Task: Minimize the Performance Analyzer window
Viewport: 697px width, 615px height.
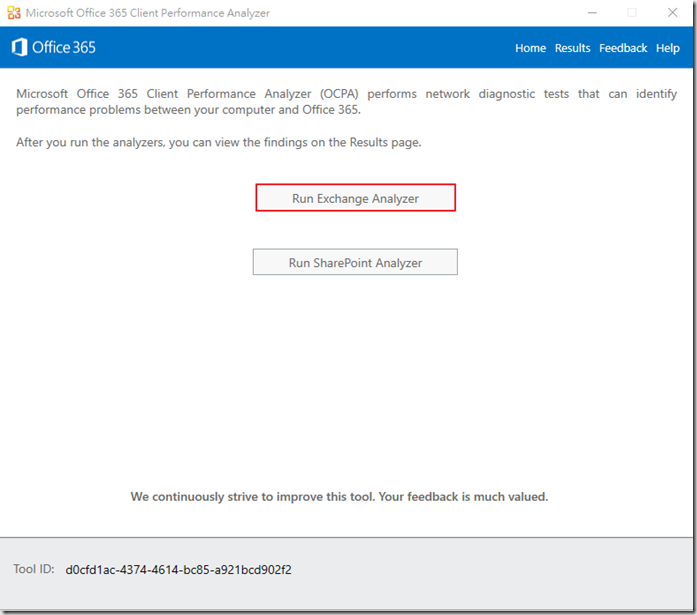Action: (588, 13)
